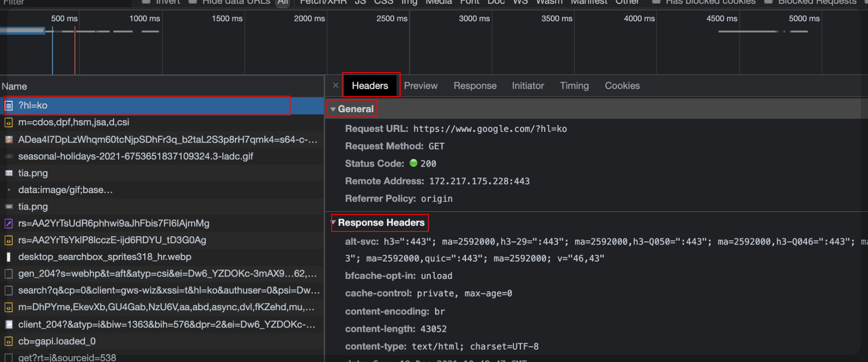Select desktop_searchbox_sprites318_hr.webp request
The image size is (868, 362).
(x=162, y=257)
